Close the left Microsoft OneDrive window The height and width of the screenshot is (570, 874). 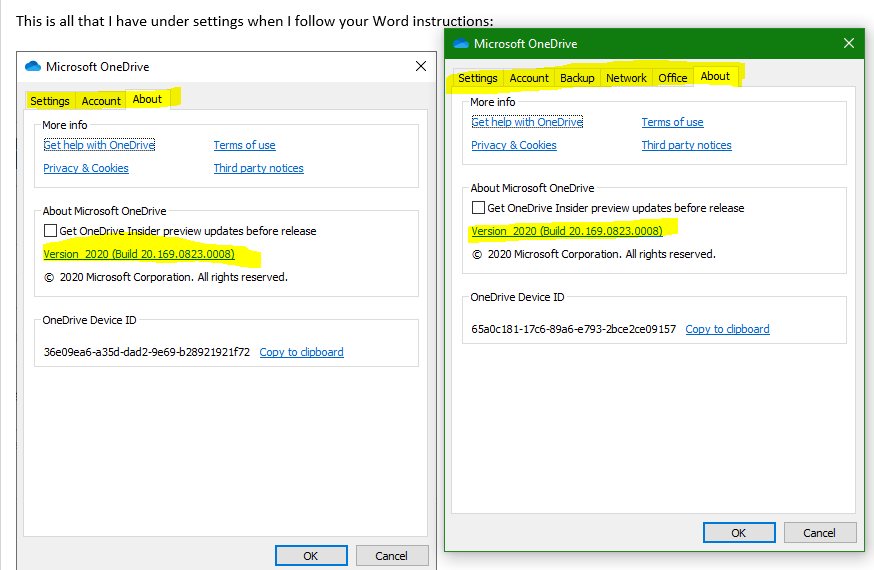pos(421,66)
